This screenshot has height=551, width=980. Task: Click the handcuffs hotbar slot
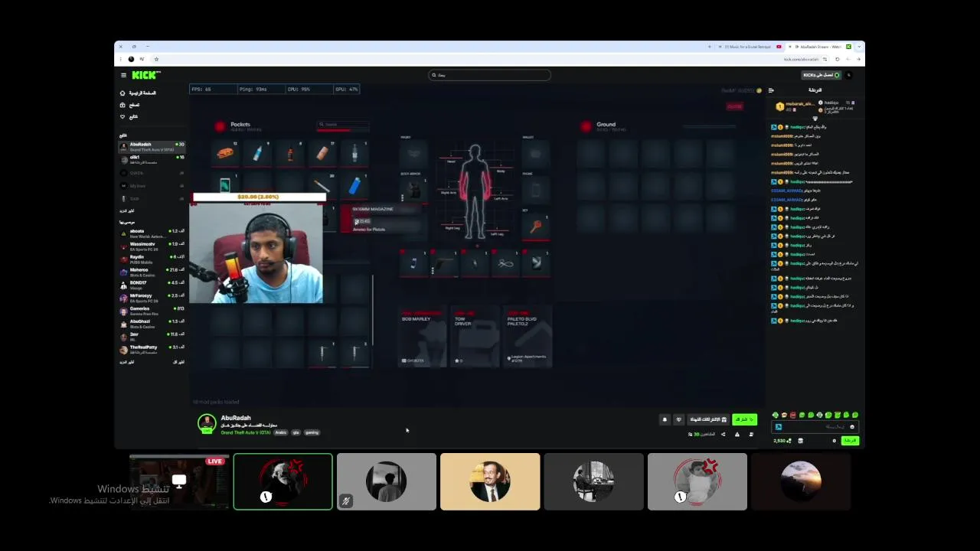505,264
